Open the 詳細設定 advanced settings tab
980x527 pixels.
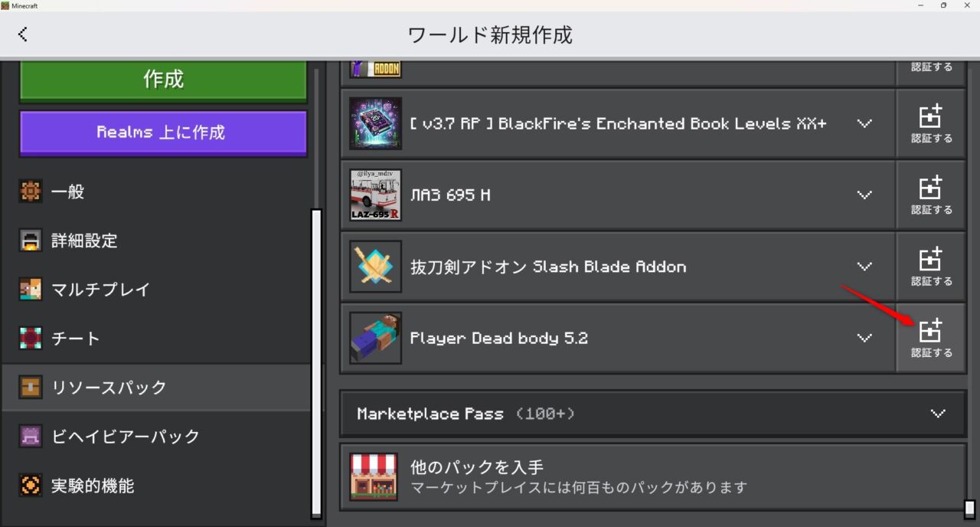coord(156,241)
